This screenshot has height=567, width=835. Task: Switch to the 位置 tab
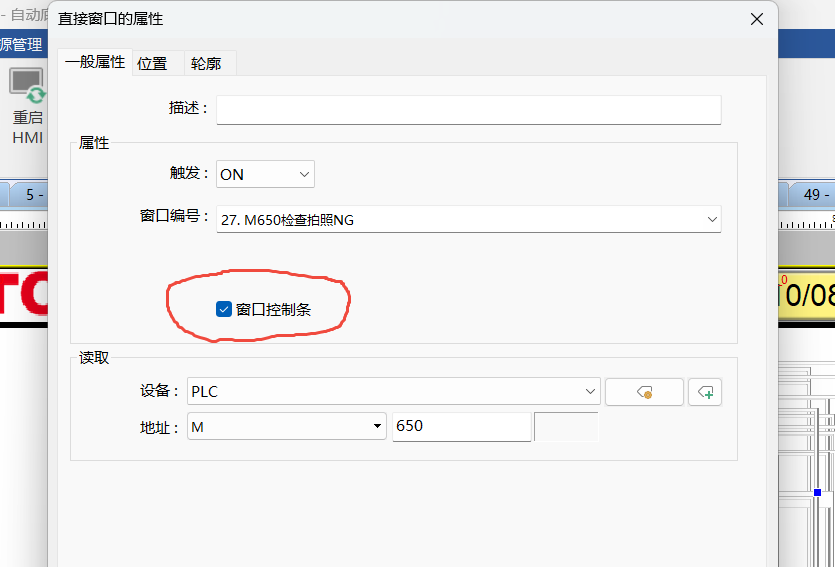point(152,63)
